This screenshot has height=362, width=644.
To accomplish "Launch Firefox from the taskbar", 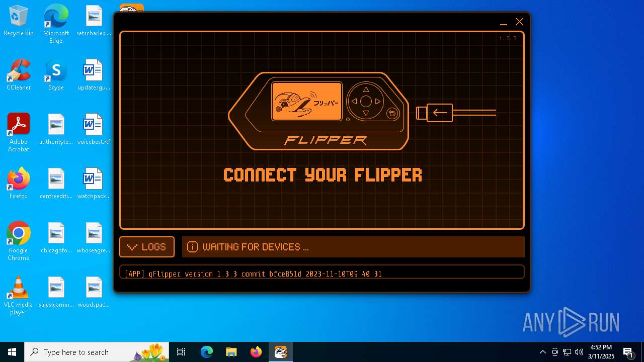I will coord(256,352).
